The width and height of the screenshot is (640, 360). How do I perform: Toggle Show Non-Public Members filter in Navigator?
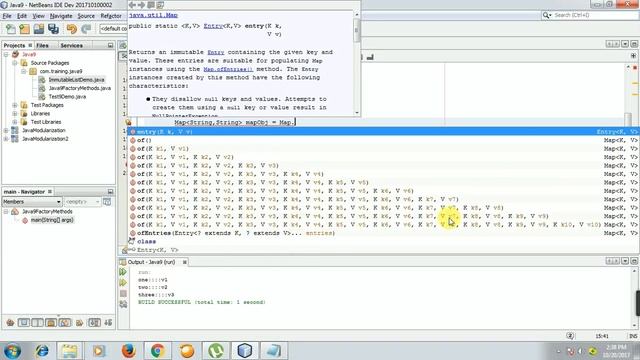coord(51,322)
